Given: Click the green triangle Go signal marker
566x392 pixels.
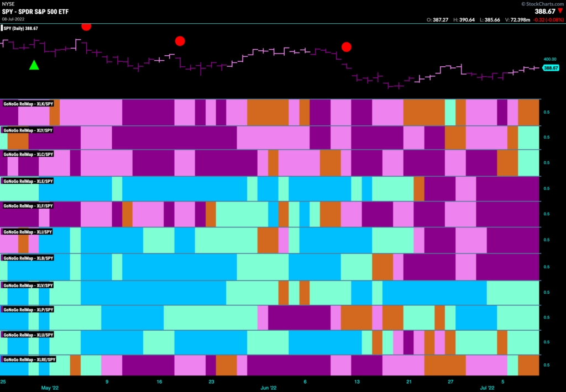Looking at the screenshot, I should tap(34, 65).
